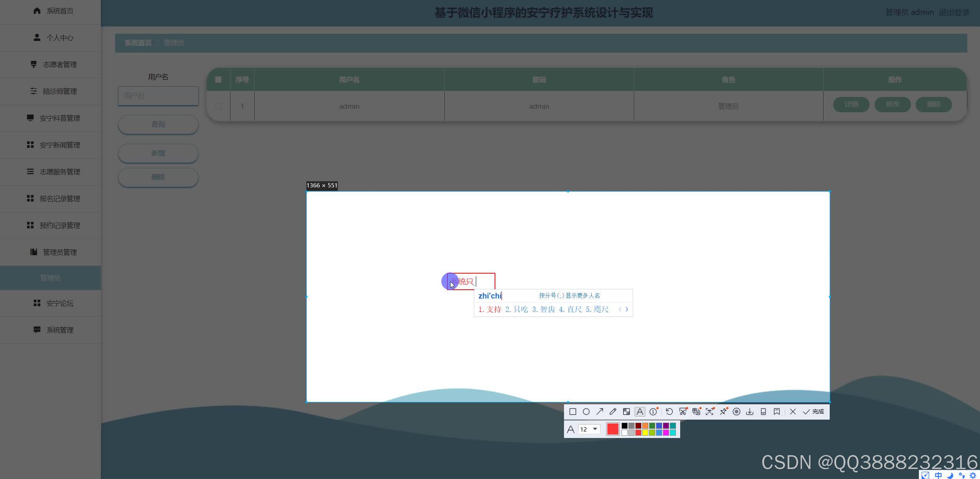Pick the yellow color swatch
The width and height of the screenshot is (980, 479).
[645, 433]
